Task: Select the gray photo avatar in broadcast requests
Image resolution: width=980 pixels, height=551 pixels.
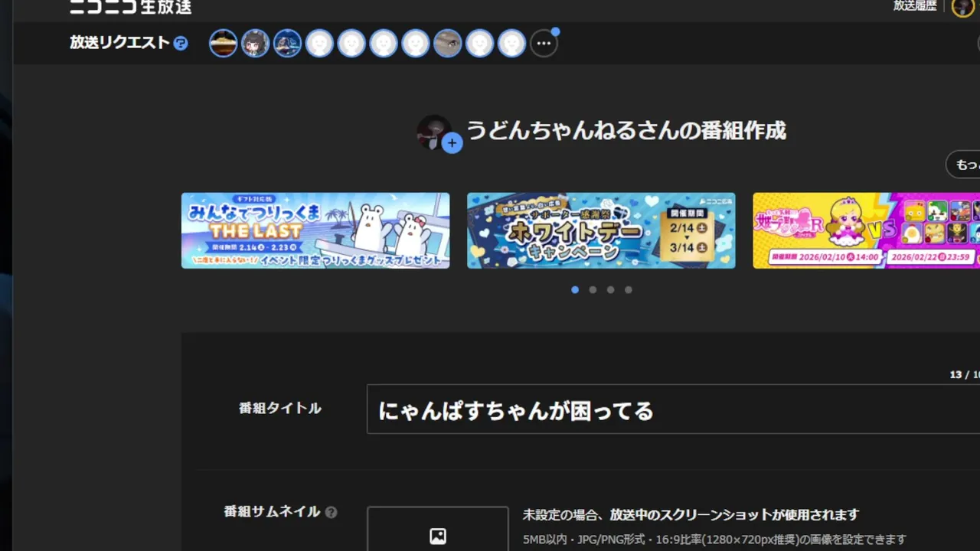Action: (448, 44)
